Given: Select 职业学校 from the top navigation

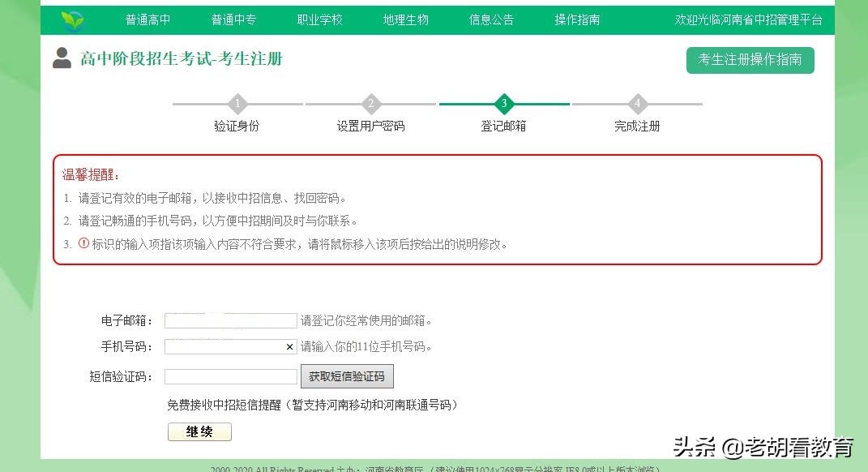Looking at the screenshot, I should [x=319, y=19].
